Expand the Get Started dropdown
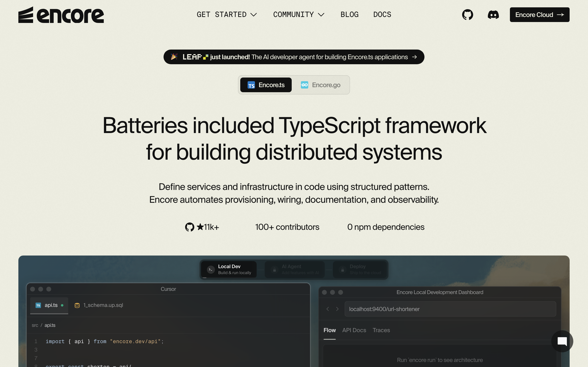588x367 pixels. pyautogui.click(x=226, y=14)
